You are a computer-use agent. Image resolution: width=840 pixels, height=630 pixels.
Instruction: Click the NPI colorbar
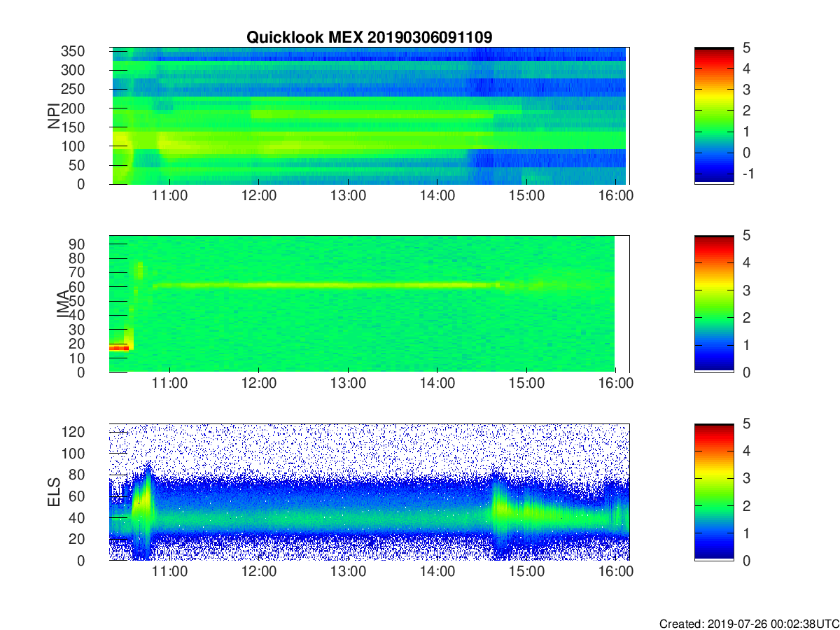[x=714, y=115]
